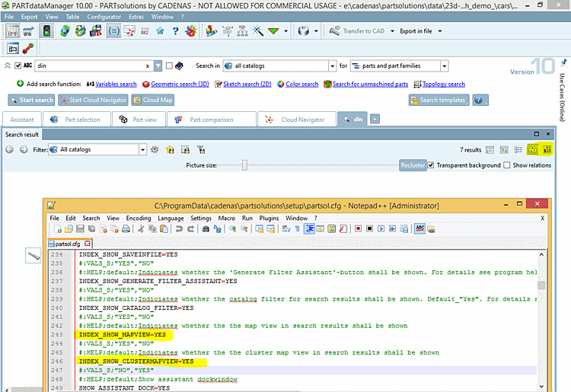Click the highlighted cluster map view icon
571x392 pixels.
point(547,150)
